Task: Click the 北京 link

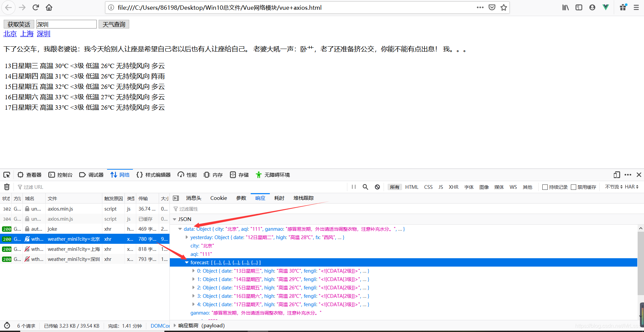Action: (x=10, y=34)
